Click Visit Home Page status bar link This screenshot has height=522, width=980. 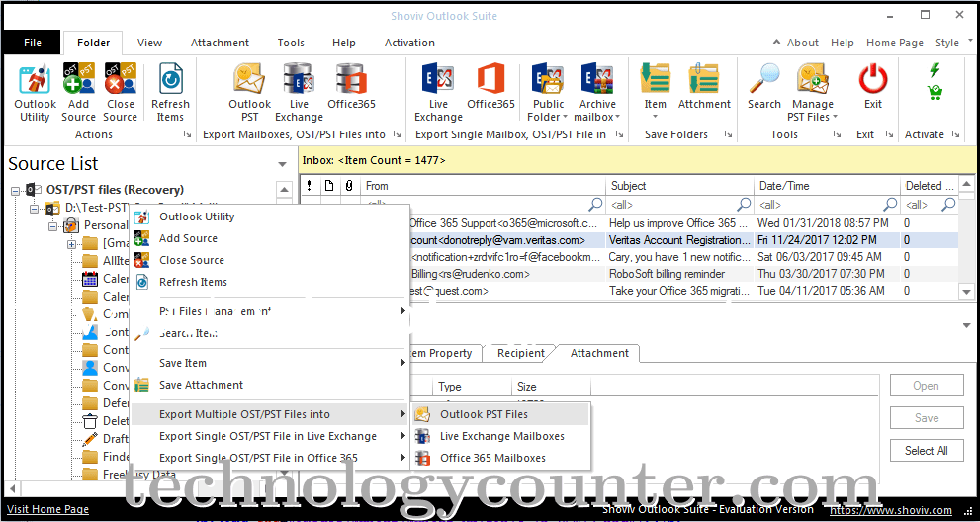coord(47,509)
